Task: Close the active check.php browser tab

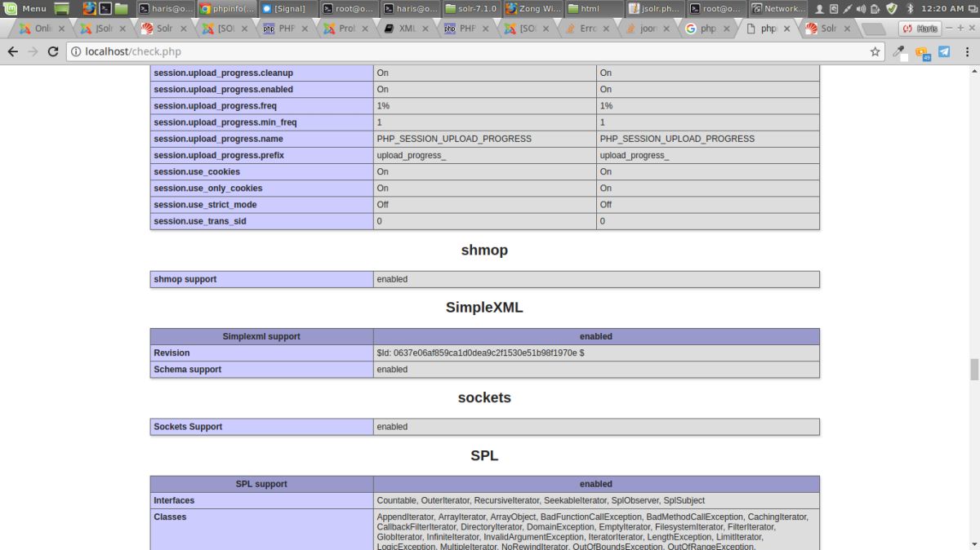Action: [x=787, y=29]
